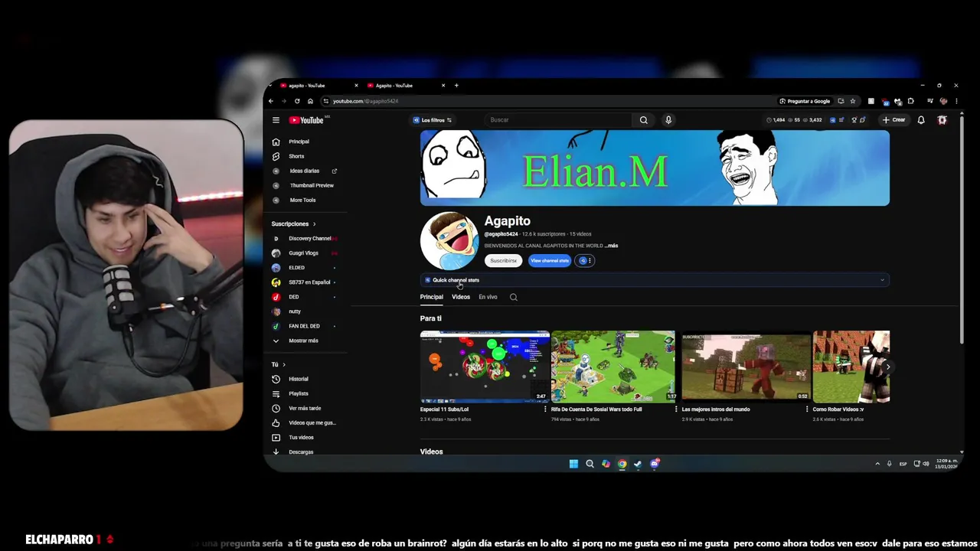Open Playlists in sidebar
This screenshot has width=980, height=551.
click(299, 393)
